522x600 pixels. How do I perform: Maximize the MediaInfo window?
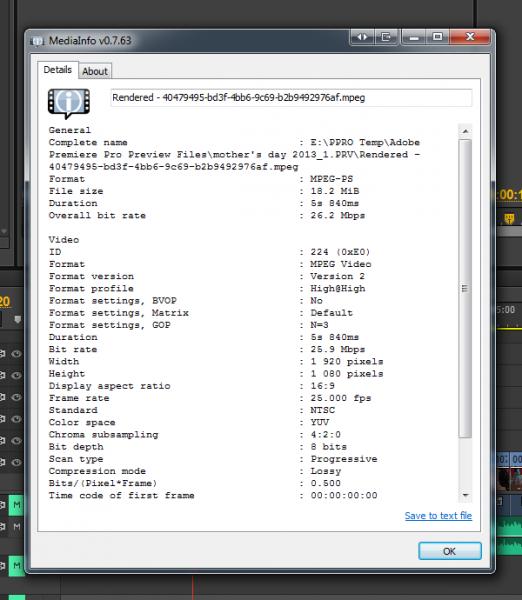437,37
